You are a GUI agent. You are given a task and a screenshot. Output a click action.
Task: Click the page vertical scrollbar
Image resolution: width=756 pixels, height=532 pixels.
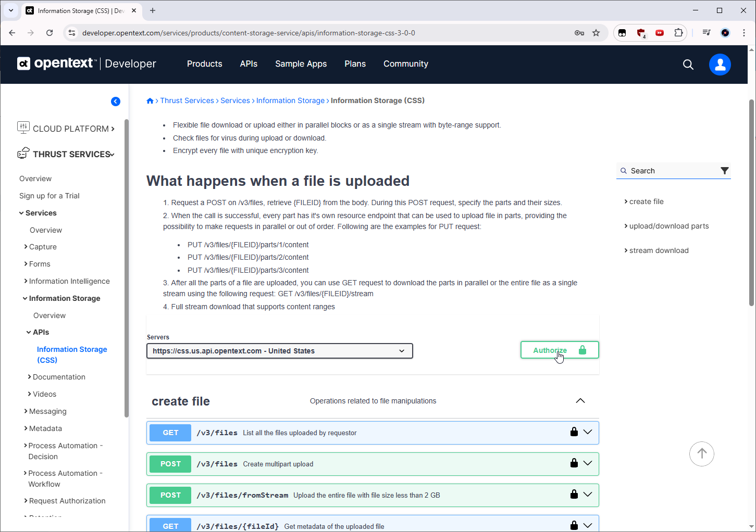pyautogui.click(x=752, y=203)
